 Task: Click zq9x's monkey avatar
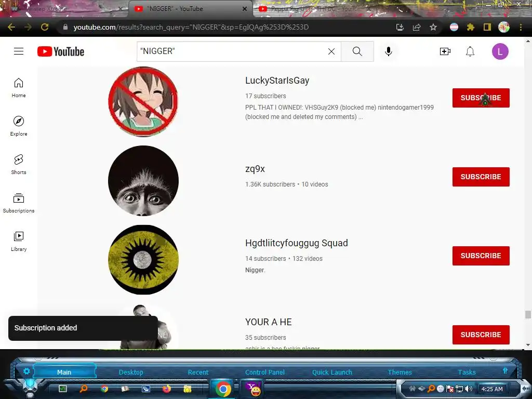point(143,181)
